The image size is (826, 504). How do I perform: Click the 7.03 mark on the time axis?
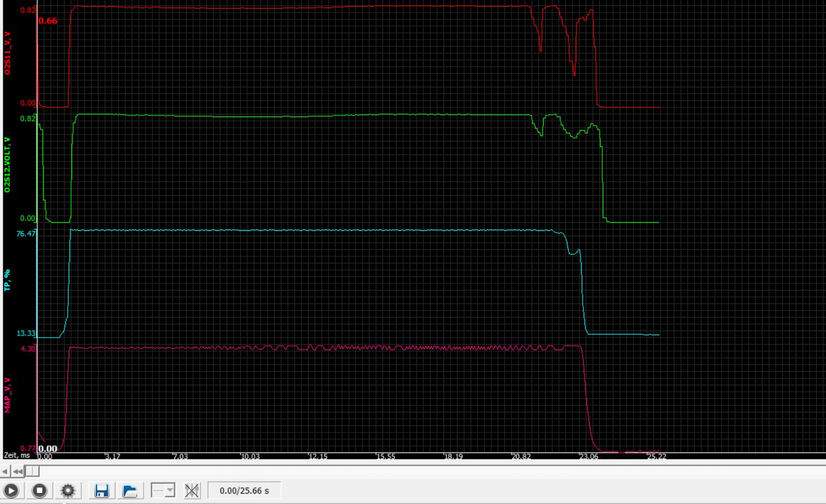click(180, 456)
